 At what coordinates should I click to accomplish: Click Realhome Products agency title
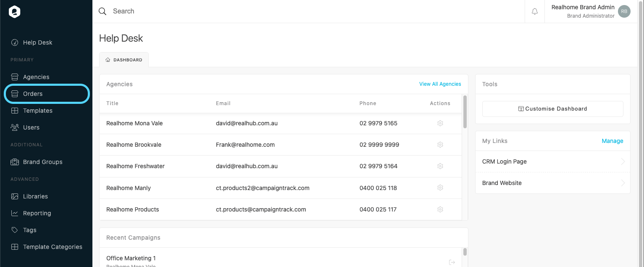click(133, 209)
